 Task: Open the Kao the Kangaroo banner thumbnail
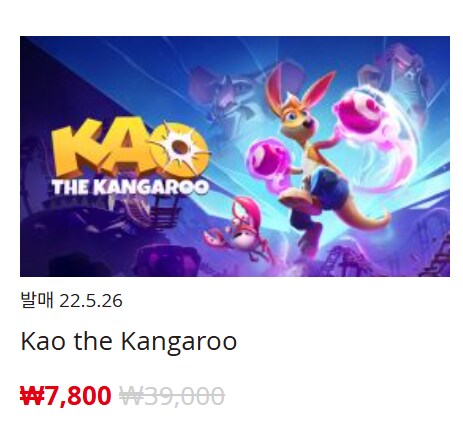[235, 156]
